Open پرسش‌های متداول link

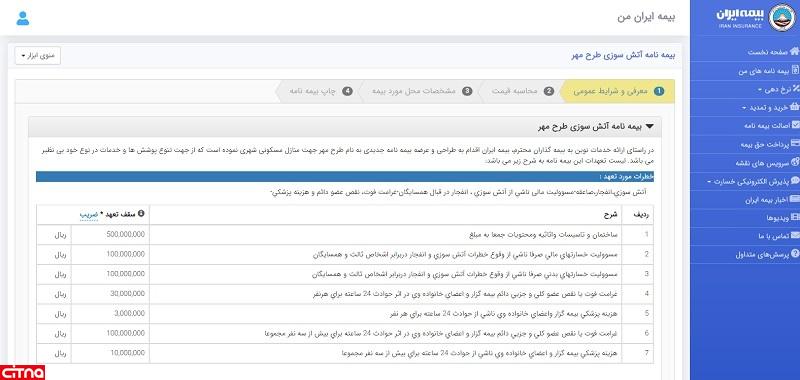[x=762, y=255]
